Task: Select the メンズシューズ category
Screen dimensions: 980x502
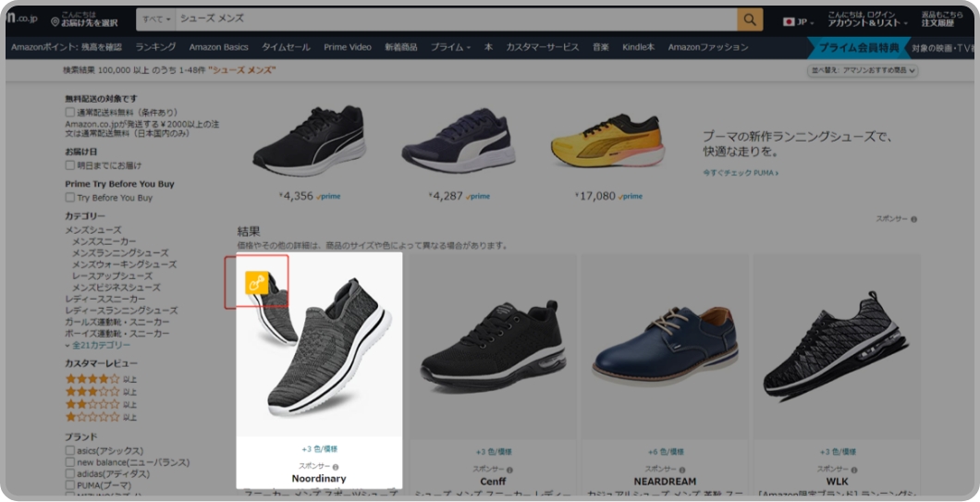Action: tap(93, 230)
